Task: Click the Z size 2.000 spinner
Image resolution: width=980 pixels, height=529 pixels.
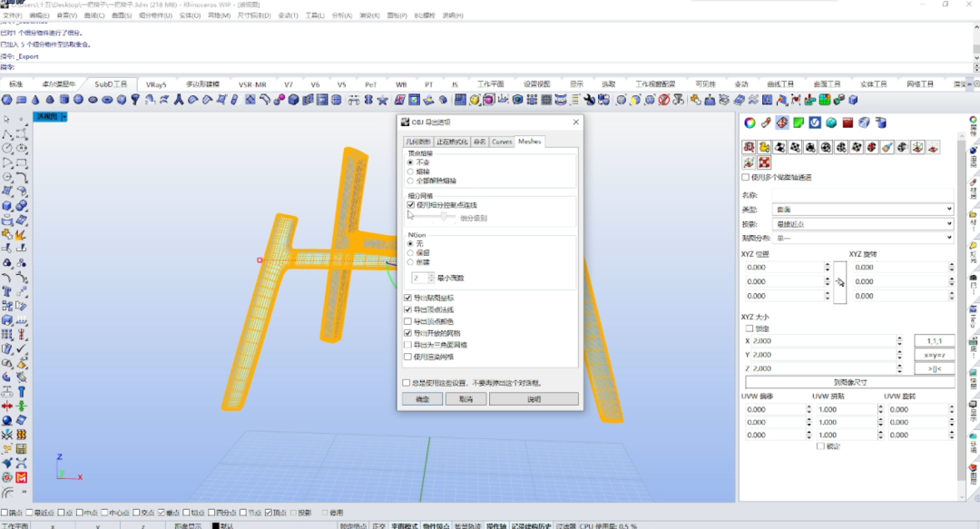Action: point(899,368)
